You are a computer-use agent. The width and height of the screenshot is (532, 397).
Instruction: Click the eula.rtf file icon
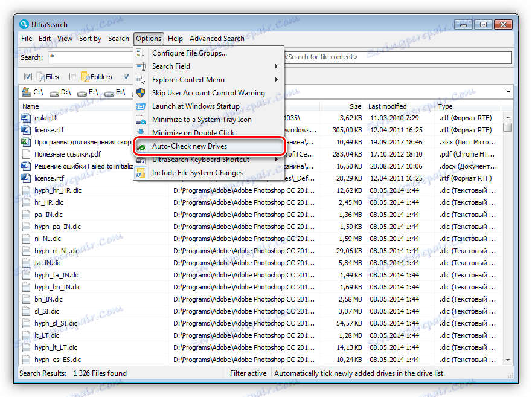(26, 118)
